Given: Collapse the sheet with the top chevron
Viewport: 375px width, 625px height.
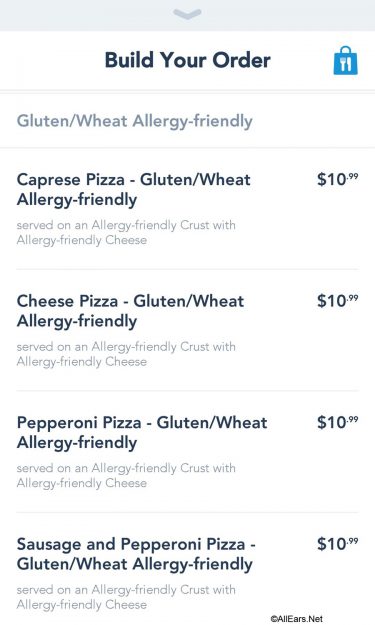Looking at the screenshot, I should pos(187,14).
